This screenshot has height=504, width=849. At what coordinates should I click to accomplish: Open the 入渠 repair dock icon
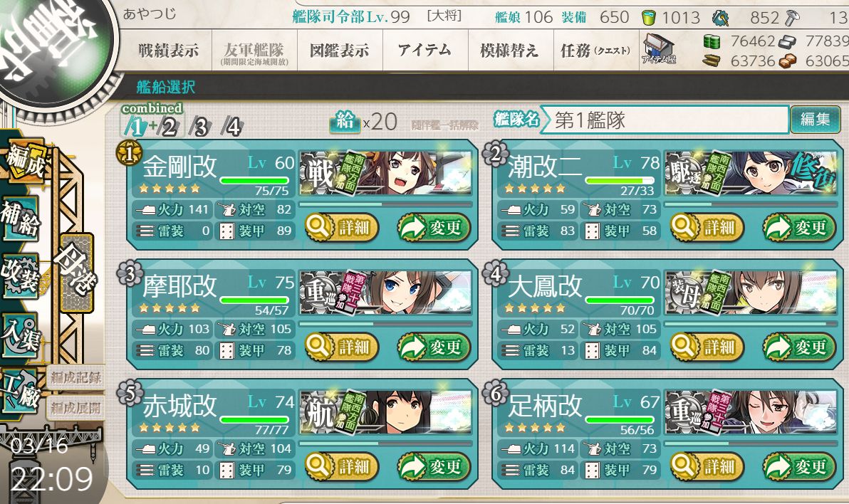[21, 335]
